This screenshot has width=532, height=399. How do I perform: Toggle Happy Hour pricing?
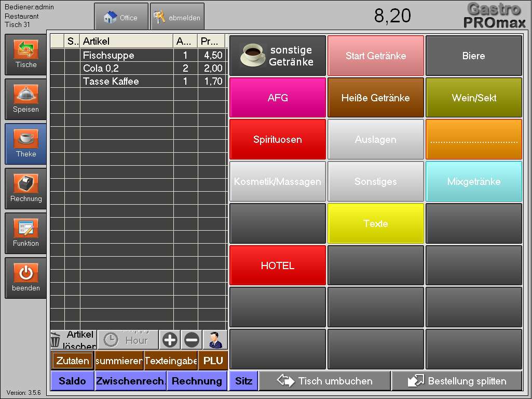(128, 340)
